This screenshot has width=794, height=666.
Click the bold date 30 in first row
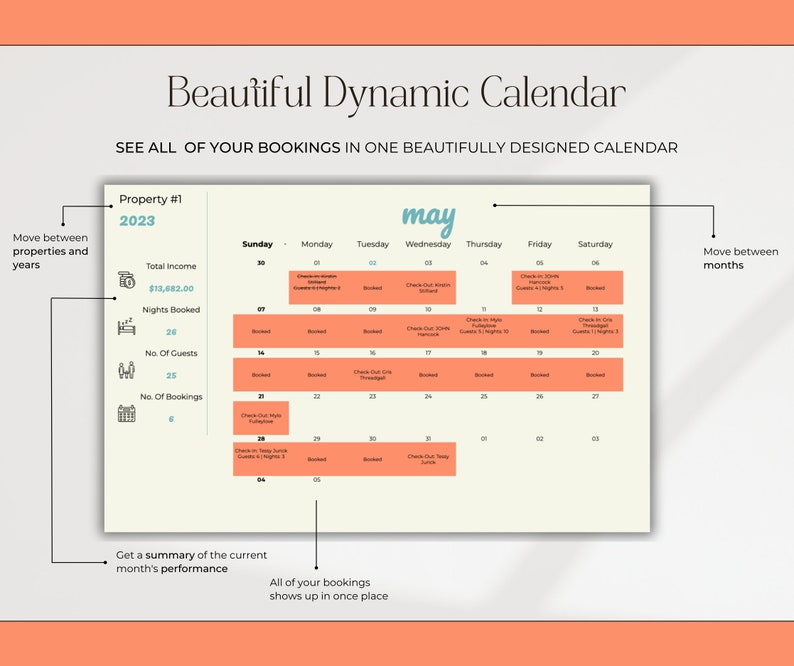(x=261, y=263)
